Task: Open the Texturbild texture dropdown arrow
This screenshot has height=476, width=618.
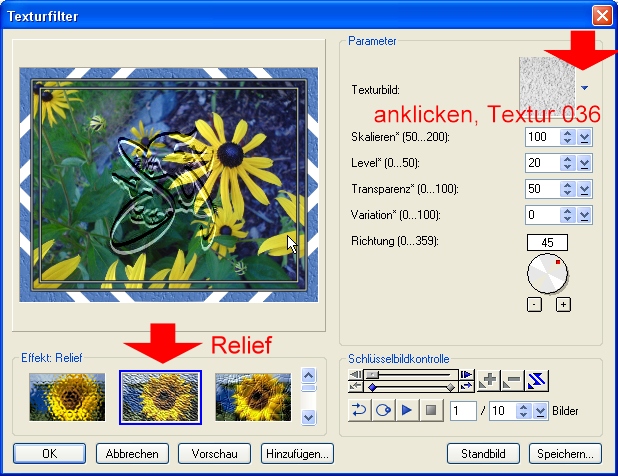Action: point(585,88)
